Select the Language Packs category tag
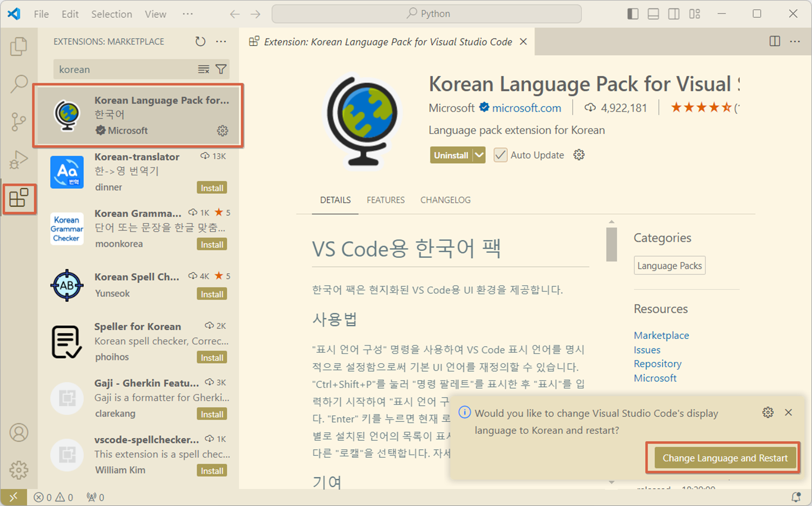 pyautogui.click(x=669, y=266)
